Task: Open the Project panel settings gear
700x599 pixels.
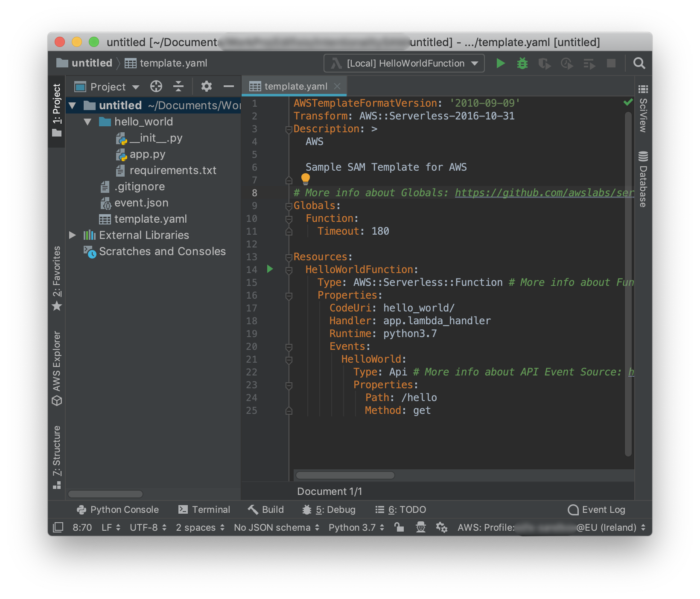Action: [x=207, y=86]
